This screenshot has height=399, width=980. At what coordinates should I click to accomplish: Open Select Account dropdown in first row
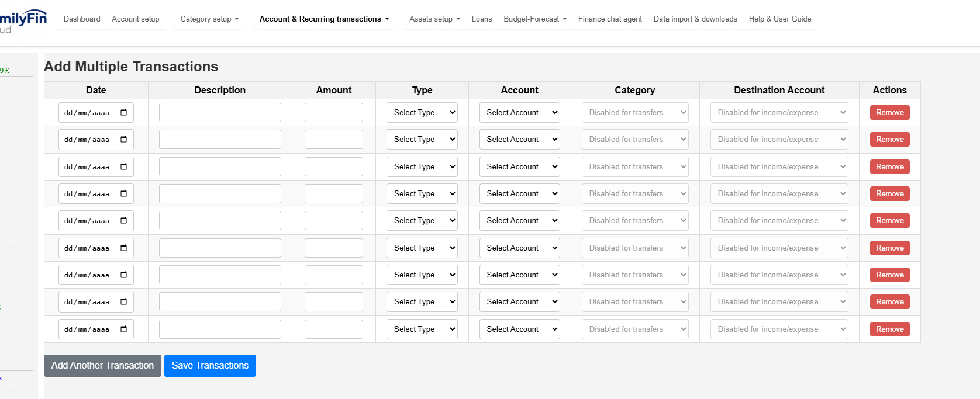519,112
